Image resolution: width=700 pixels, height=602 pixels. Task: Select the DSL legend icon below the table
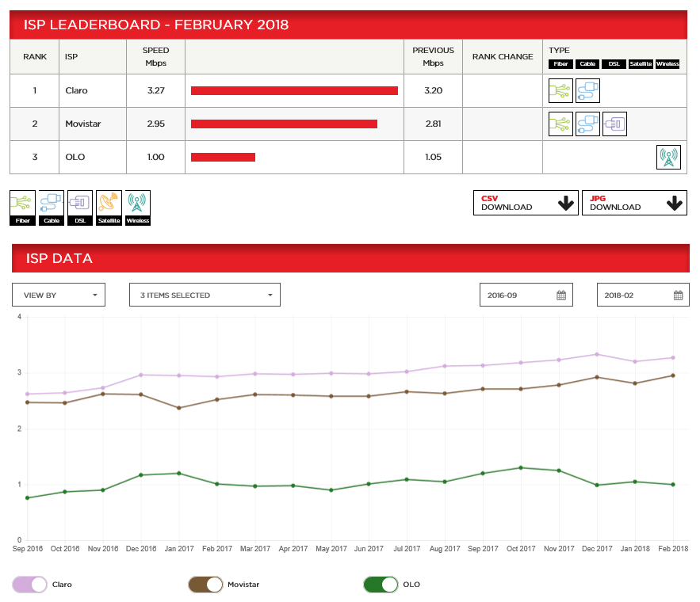pos(80,208)
